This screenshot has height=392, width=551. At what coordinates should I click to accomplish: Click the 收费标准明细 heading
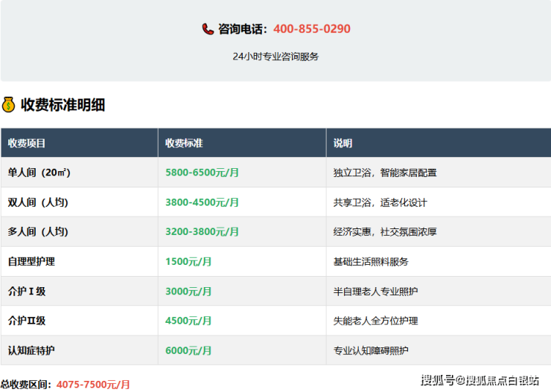pos(63,105)
